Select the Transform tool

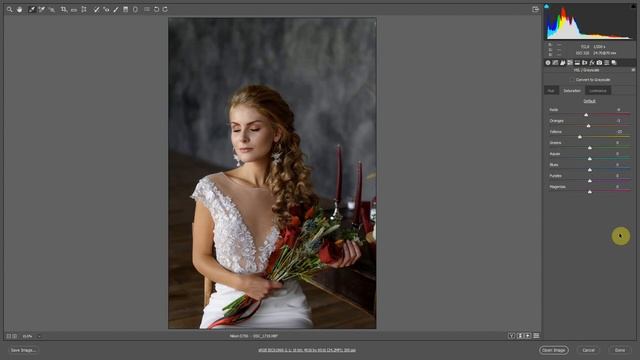[x=84, y=9]
